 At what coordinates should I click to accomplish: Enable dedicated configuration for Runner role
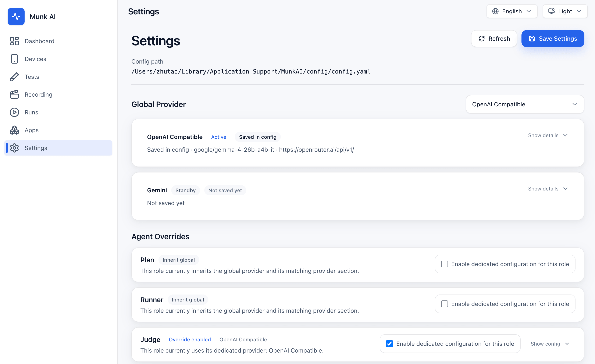(444, 304)
